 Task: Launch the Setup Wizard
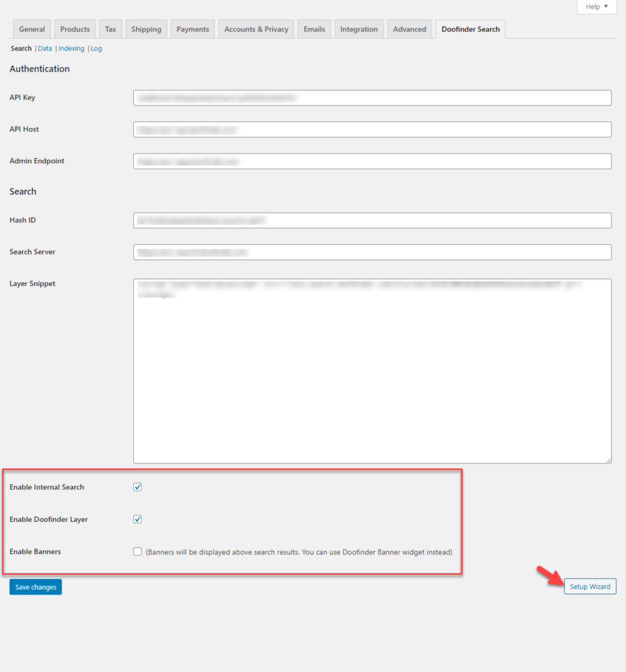(590, 586)
